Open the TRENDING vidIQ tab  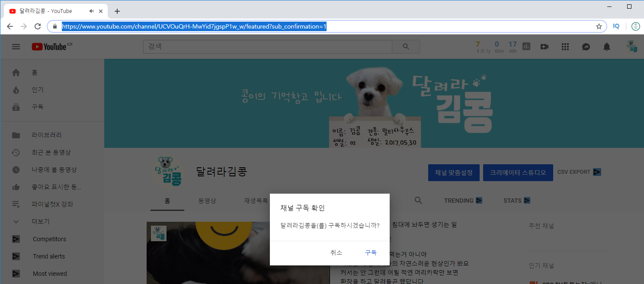(463, 201)
